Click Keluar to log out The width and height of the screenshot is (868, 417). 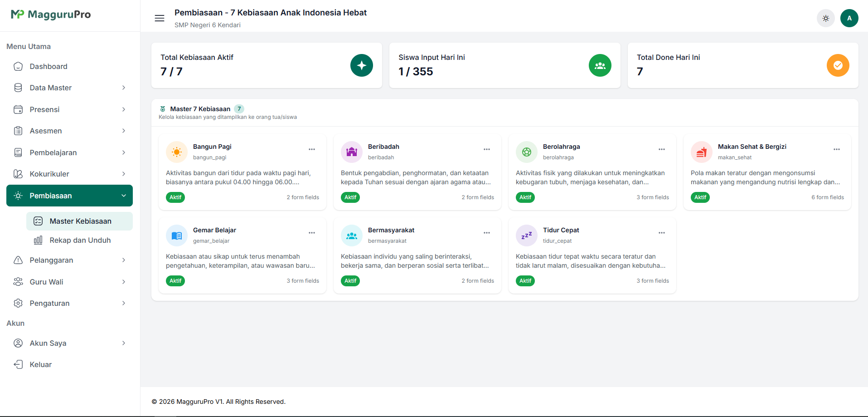pyautogui.click(x=70, y=364)
